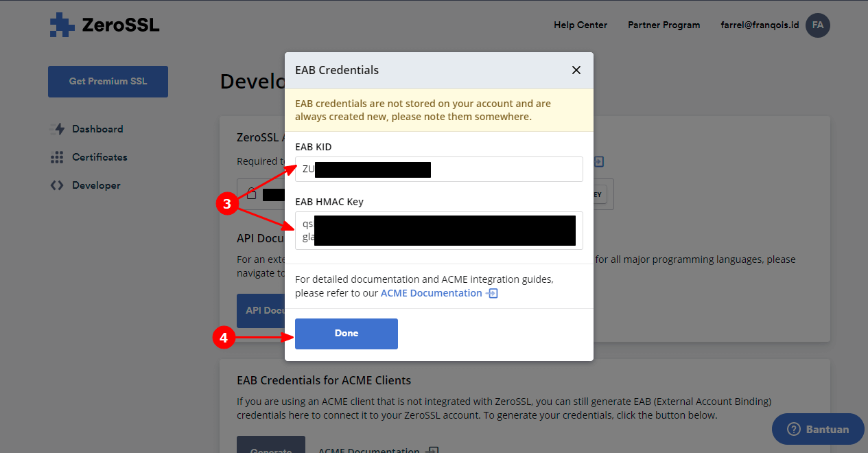This screenshot has height=453, width=868.
Task: Click the Get Premium SSL button
Action: click(x=108, y=82)
